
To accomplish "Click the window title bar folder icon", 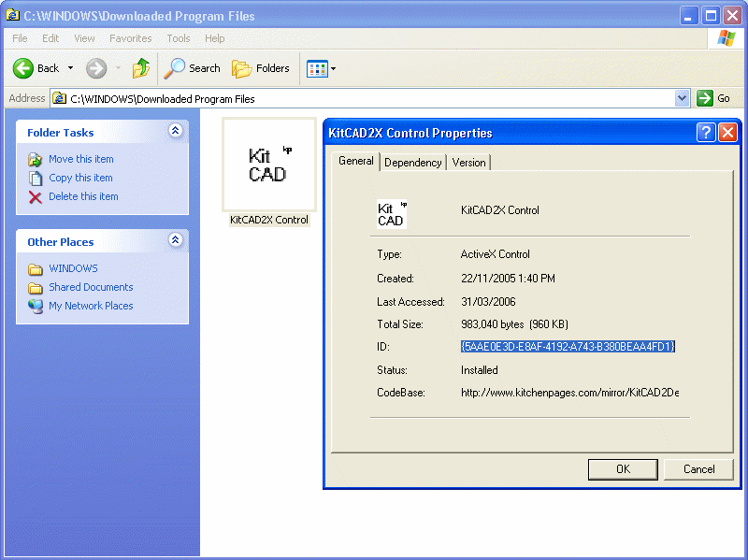I will (12, 15).
